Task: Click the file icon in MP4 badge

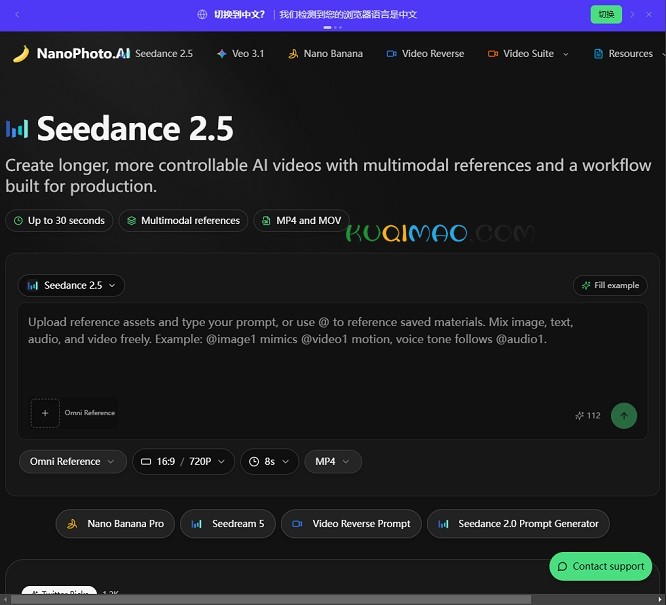Action: [266, 221]
